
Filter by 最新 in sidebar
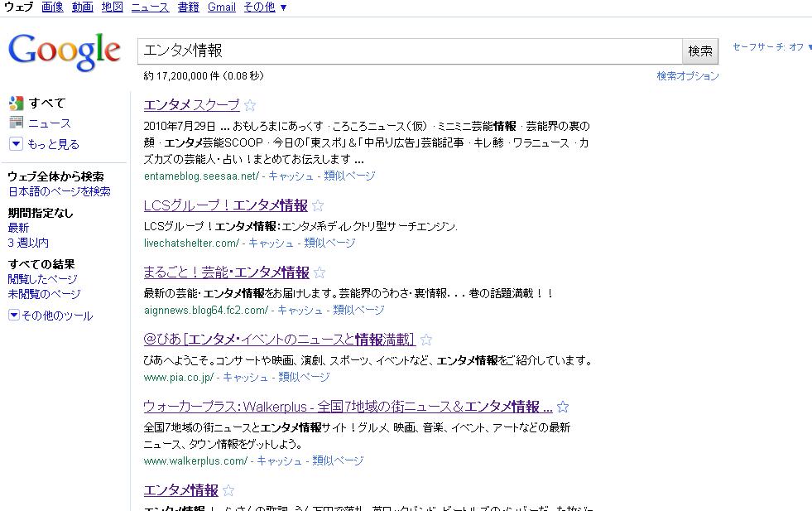point(18,228)
